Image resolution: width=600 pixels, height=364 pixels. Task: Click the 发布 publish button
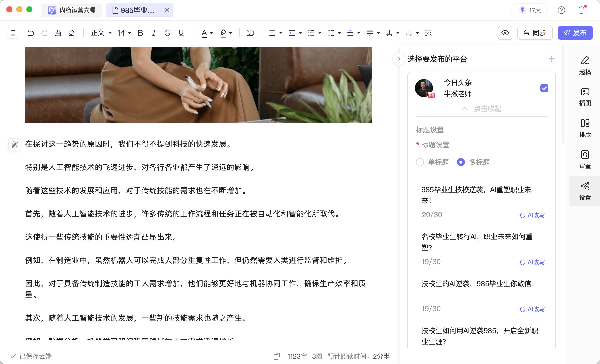[x=575, y=33]
